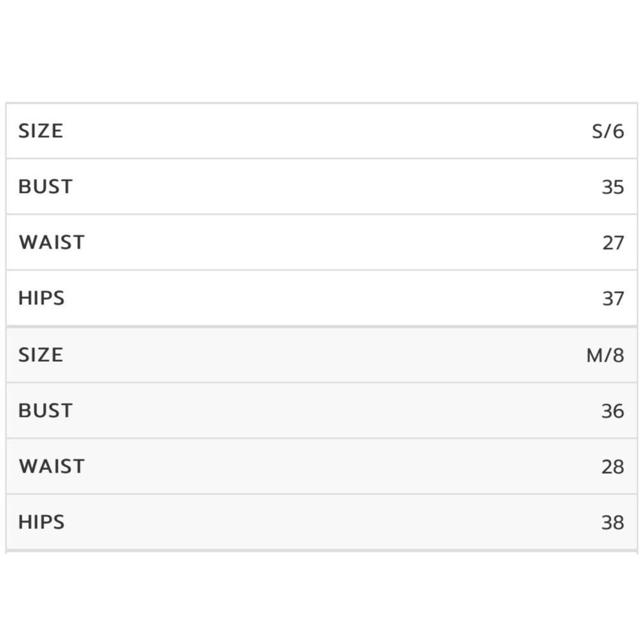Viewport: 644px width, 644px height.
Task: Select the HIPS label in S/6 section
Action: (41, 298)
